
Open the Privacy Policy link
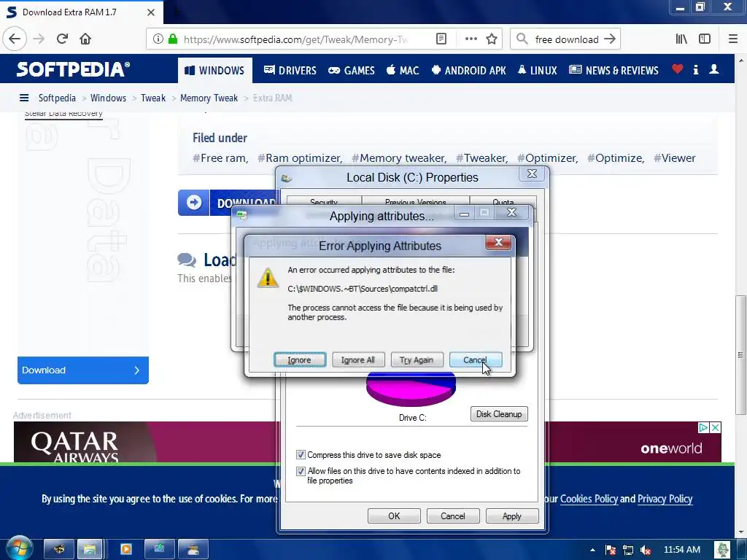tap(665, 499)
